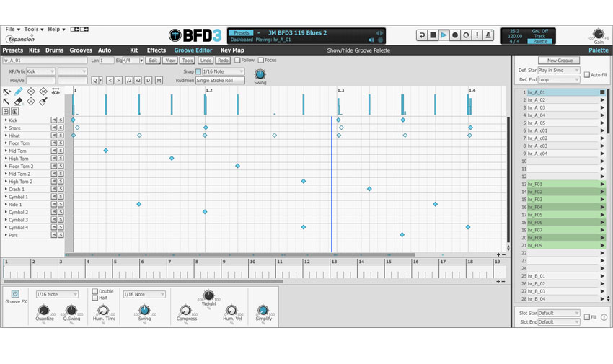The height and width of the screenshot is (364, 613).
Task: Click the blue play button
Action: pos(444,35)
